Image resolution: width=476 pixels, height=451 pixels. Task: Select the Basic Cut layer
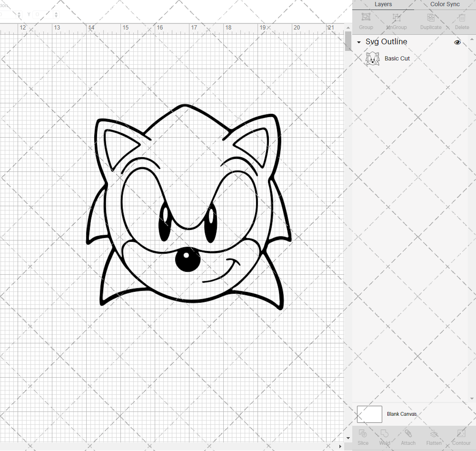click(397, 58)
